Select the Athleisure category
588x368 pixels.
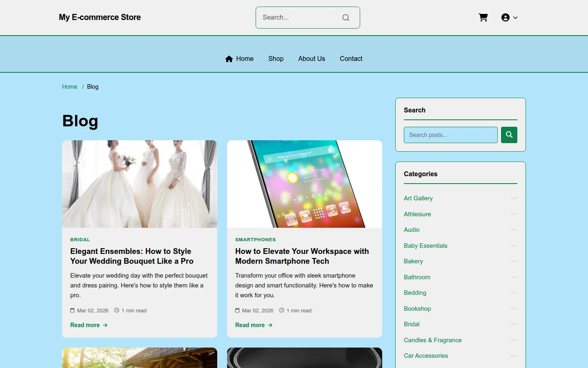click(x=417, y=214)
